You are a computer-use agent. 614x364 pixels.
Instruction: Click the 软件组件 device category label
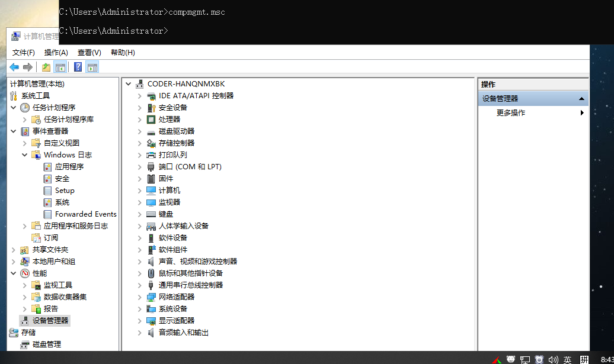click(173, 250)
